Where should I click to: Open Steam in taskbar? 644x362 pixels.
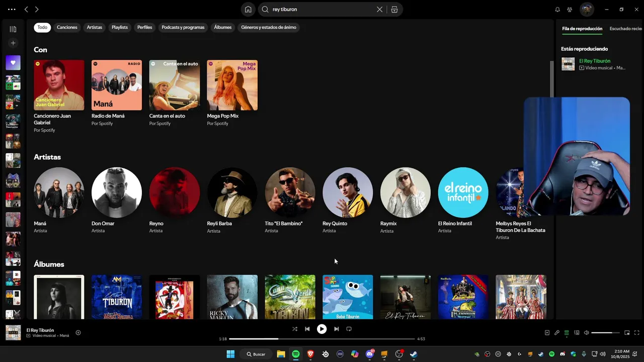[x=414, y=354]
